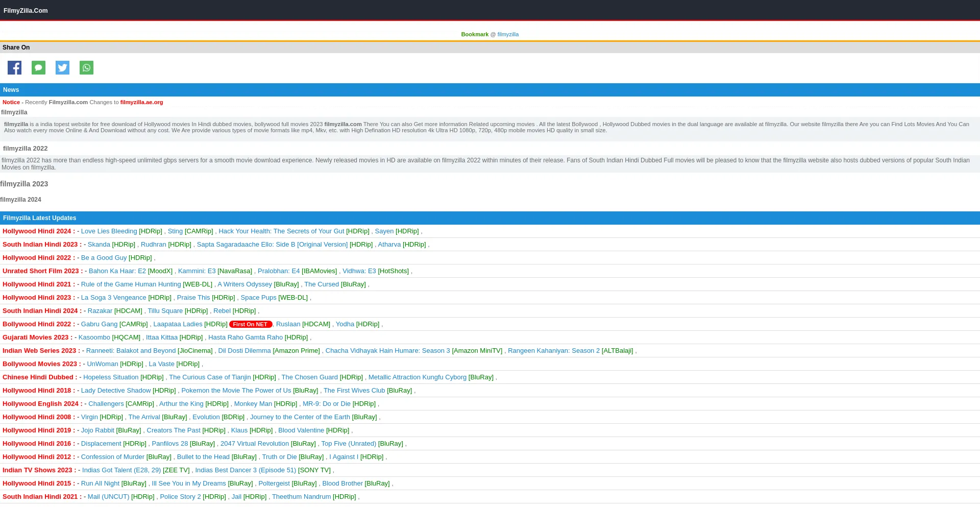Open the filmyzilla bookmark link
This screenshot has height=507, width=980.
tap(508, 34)
